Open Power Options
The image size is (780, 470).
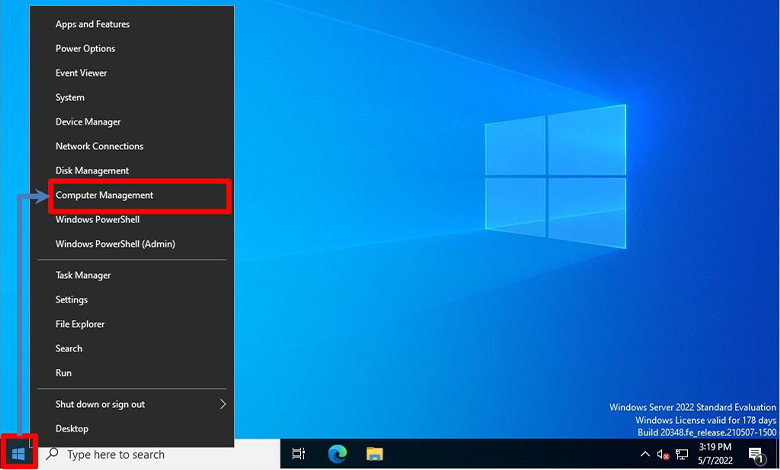(132, 48)
